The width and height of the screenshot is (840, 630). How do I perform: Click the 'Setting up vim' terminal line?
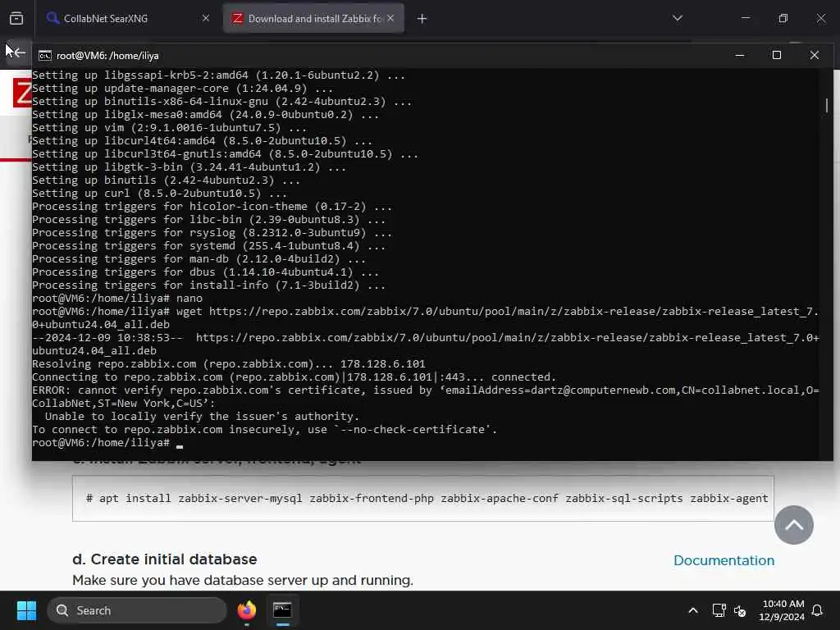point(169,127)
